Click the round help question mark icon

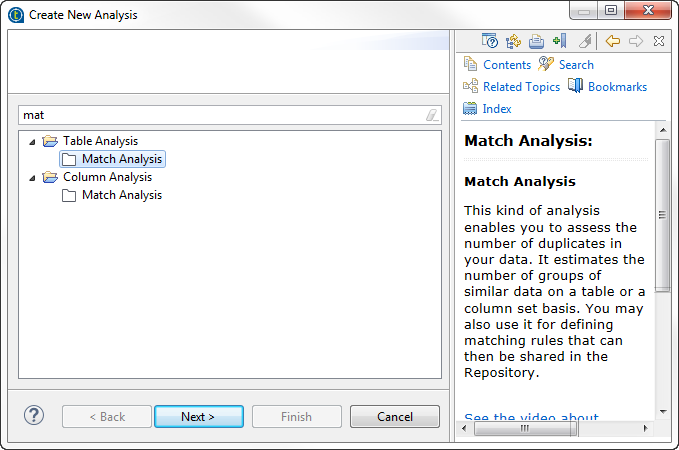coord(34,416)
